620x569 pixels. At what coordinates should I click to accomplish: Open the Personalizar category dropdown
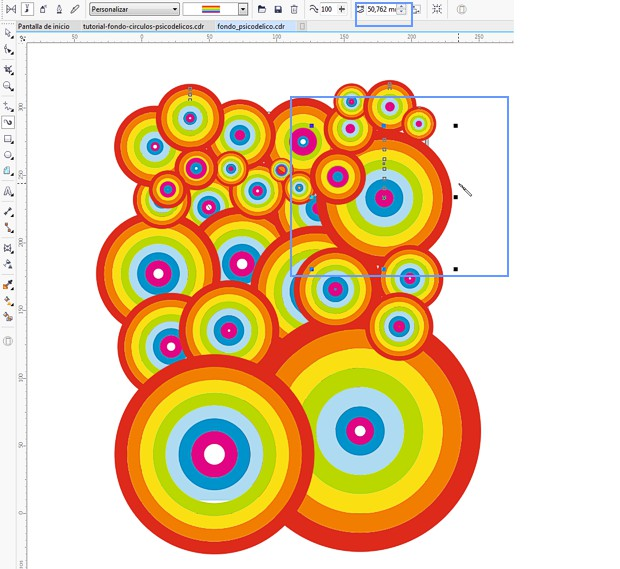173,9
